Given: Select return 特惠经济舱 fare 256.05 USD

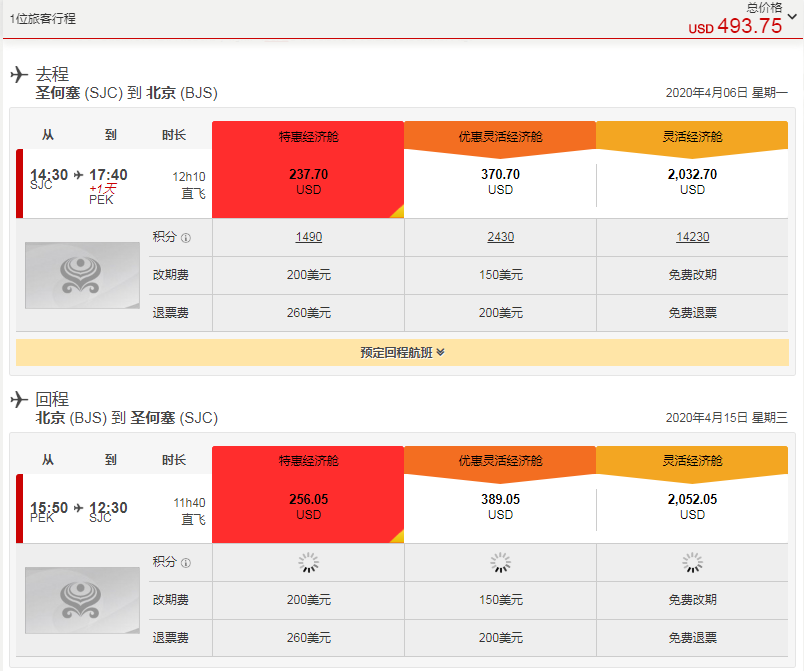Looking at the screenshot, I should [308, 507].
